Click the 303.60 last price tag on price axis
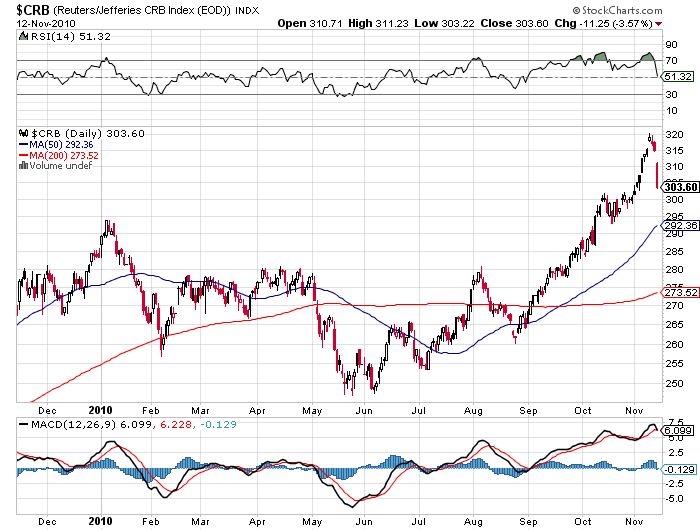 (x=680, y=187)
